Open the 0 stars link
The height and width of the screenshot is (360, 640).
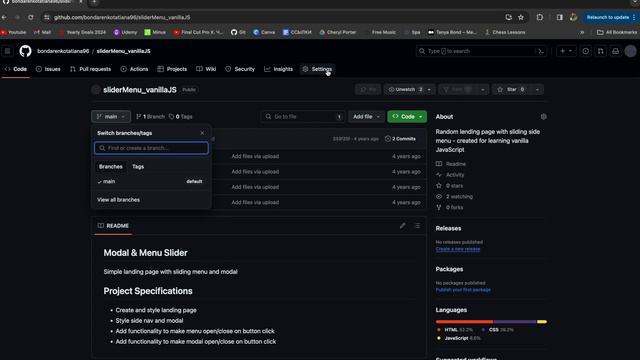click(449, 186)
